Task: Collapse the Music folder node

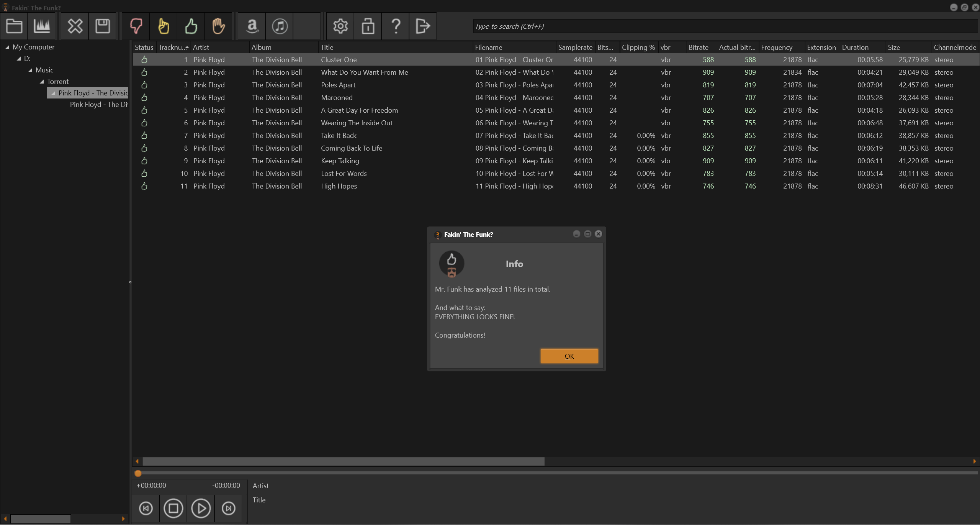Action: point(30,70)
